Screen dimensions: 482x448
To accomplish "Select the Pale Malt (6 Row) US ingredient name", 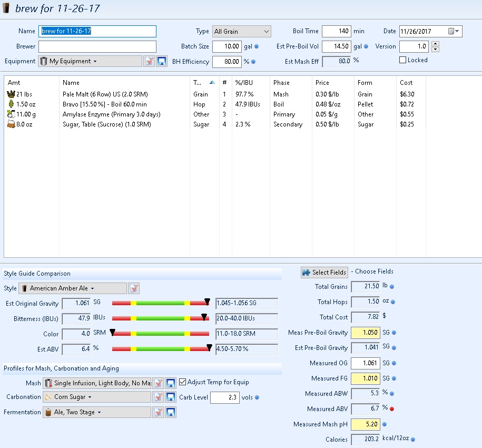I will click(x=105, y=94).
